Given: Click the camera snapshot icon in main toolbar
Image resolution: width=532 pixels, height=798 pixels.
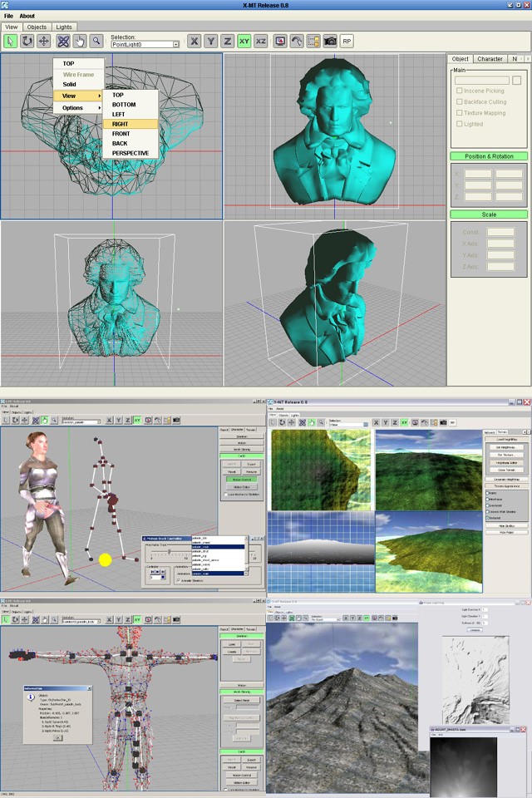Looking at the screenshot, I should (x=330, y=42).
